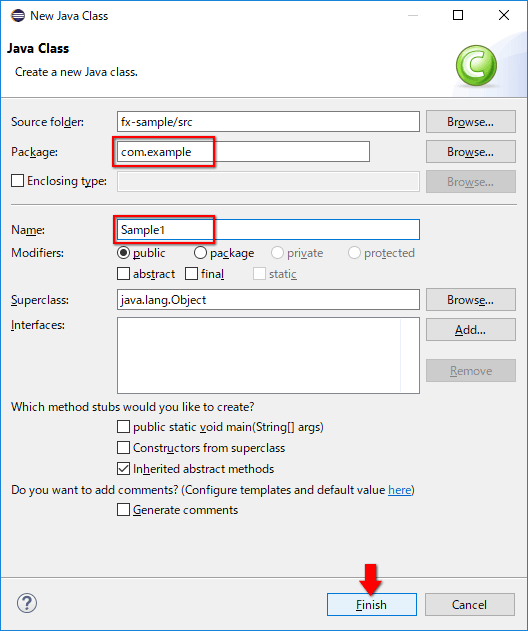Click the help question mark icon
The width and height of the screenshot is (528, 631).
(x=27, y=603)
